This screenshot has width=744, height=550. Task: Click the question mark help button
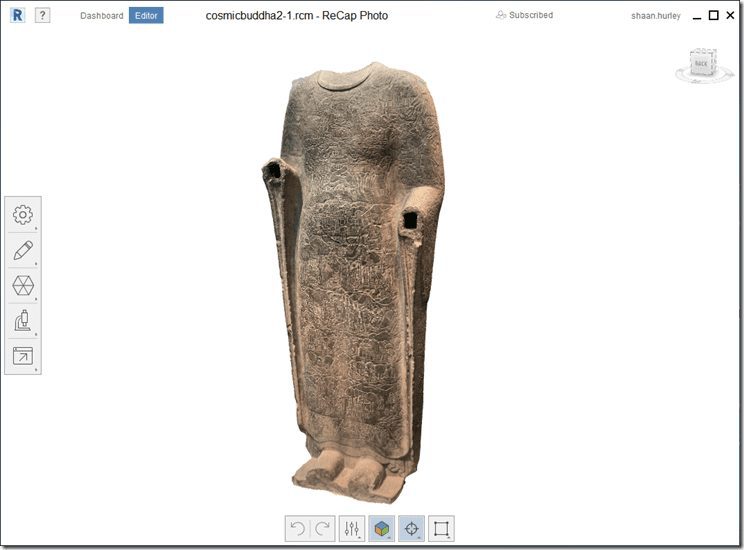click(42, 16)
